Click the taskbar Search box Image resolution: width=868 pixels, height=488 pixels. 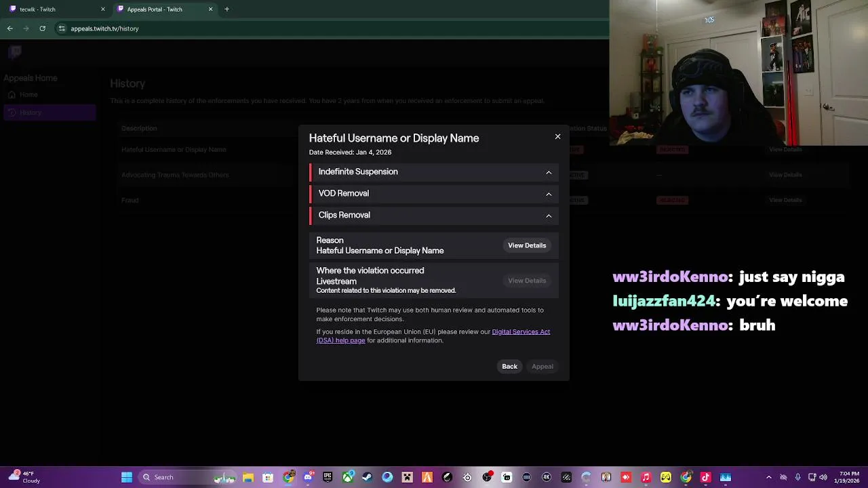(187, 477)
